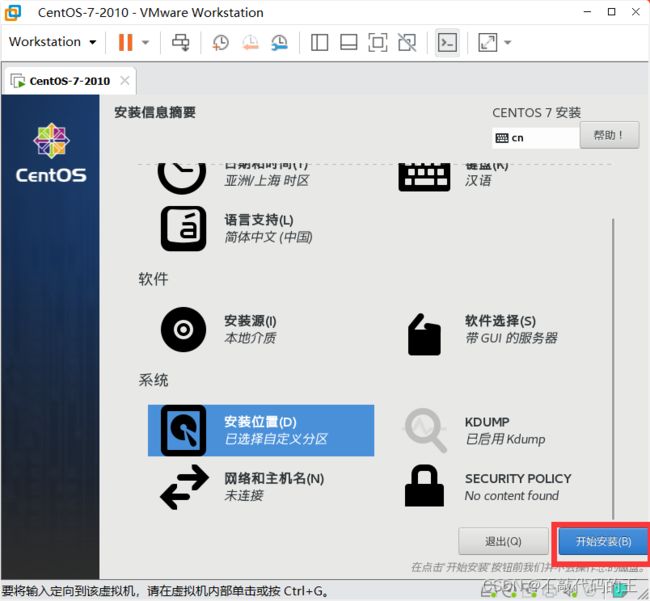Open keyboard settings icon
The height and width of the screenshot is (601, 650).
tap(424, 177)
